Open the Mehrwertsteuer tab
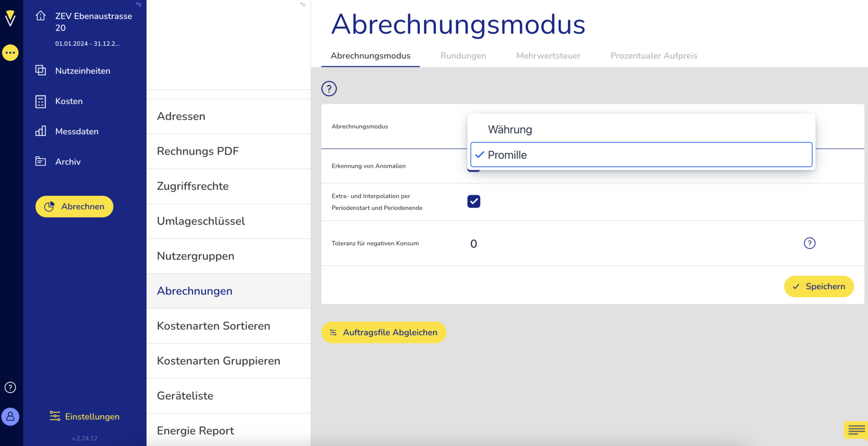The image size is (868, 446). (x=548, y=56)
